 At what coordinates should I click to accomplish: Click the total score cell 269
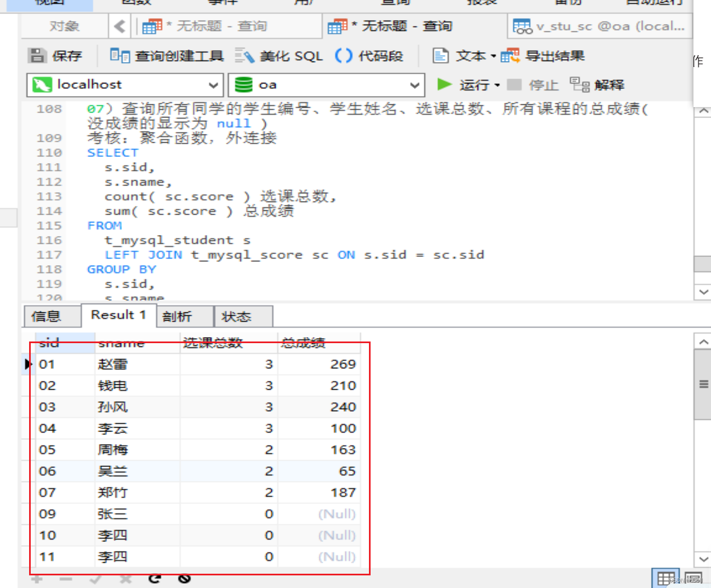319,364
